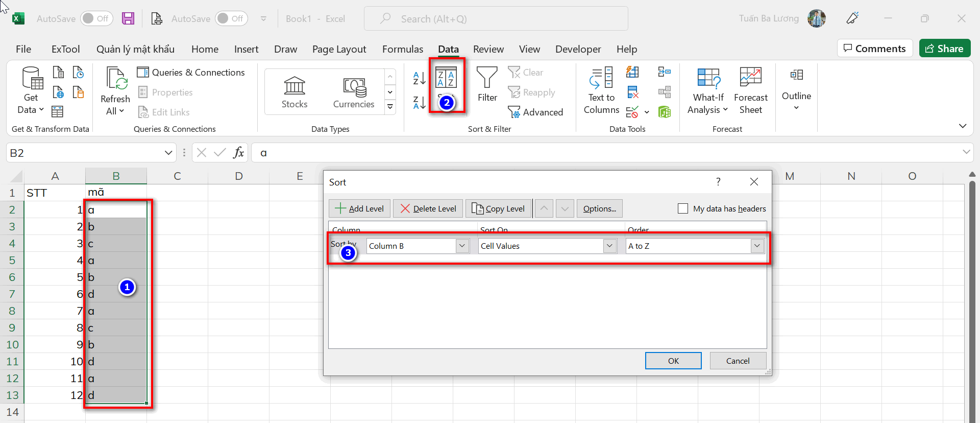The height and width of the screenshot is (423, 980).
Task: Select the Currencies data type
Action: 354,92
